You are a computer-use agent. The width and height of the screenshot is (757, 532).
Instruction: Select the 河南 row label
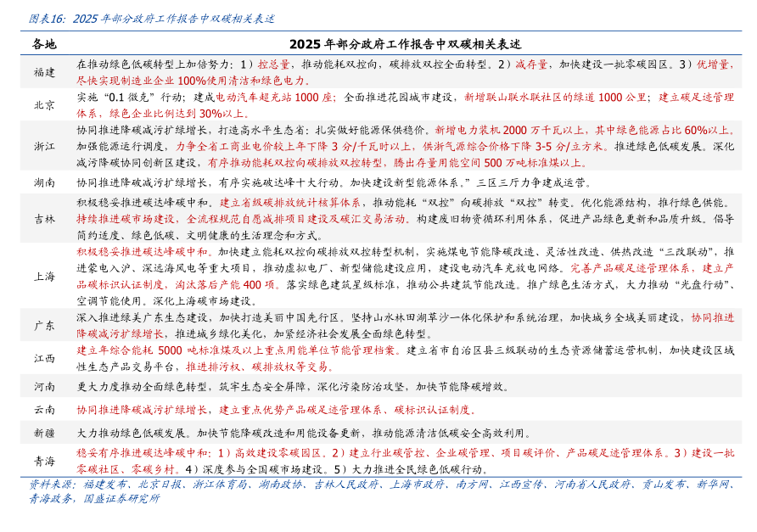pos(44,386)
